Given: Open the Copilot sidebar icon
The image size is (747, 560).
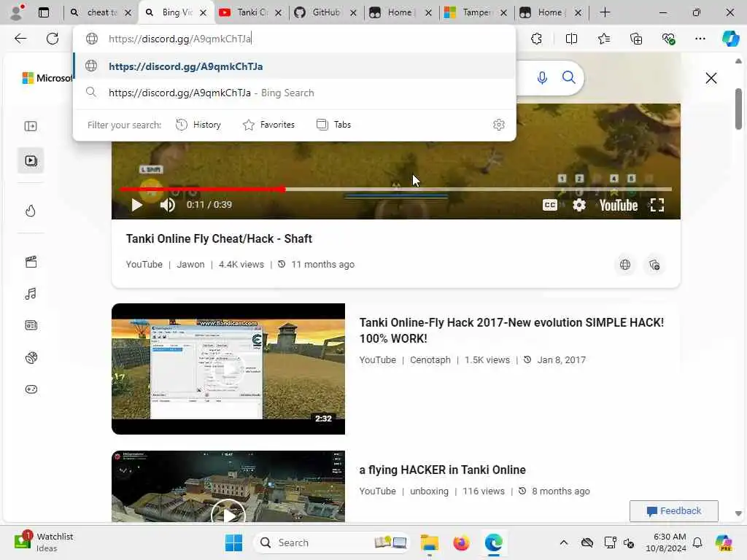Looking at the screenshot, I should pyautogui.click(x=730, y=39).
